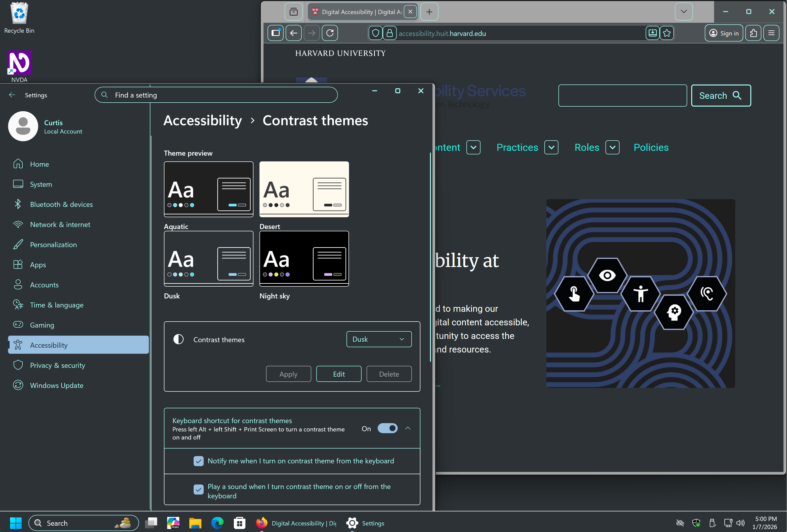787x532 pixels.
Task: Open the Apps settings page
Action: [78, 265]
